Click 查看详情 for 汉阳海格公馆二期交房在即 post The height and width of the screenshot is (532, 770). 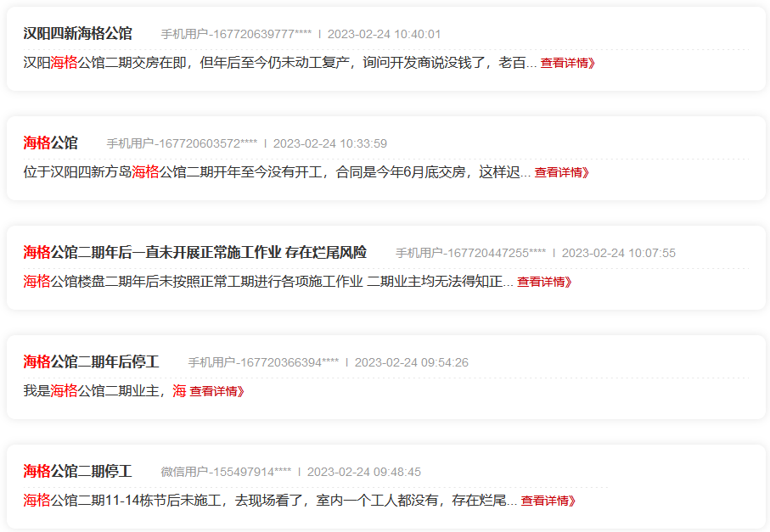click(x=568, y=63)
